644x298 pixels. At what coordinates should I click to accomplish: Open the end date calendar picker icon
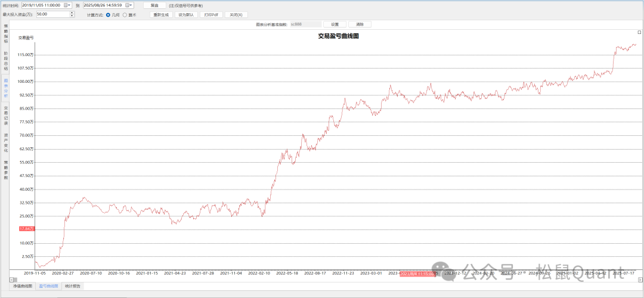pyautogui.click(x=128, y=5)
